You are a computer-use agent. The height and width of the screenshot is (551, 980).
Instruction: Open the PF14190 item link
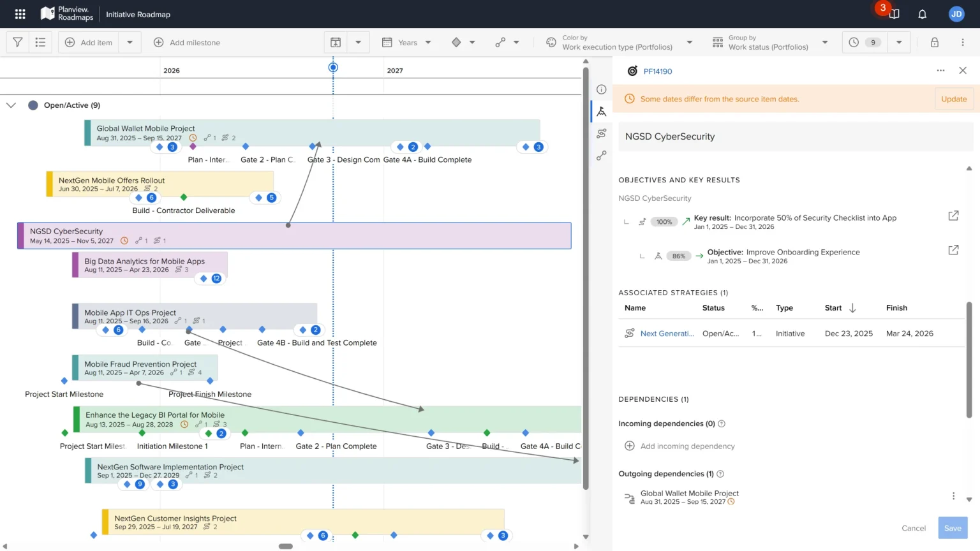(x=657, y=71)
